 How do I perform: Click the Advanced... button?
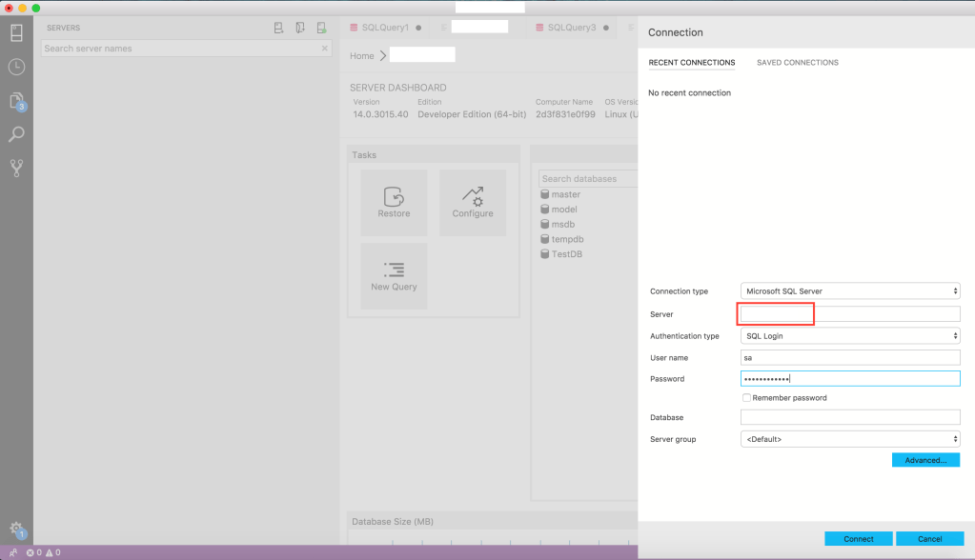point(924,460)
